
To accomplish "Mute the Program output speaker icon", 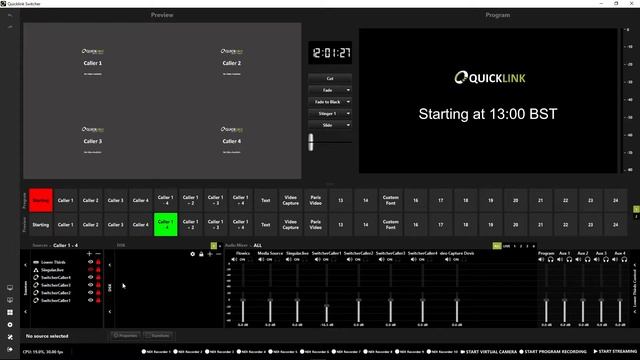I will tap(542, 260).
